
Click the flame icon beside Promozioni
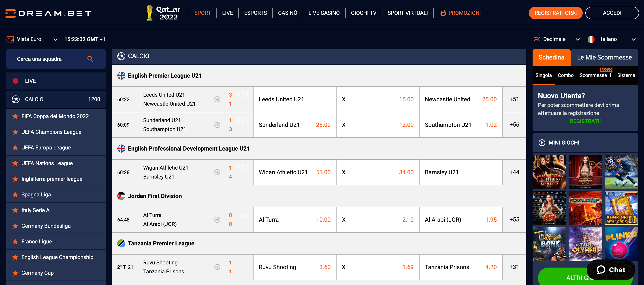[x=443, y=13]
